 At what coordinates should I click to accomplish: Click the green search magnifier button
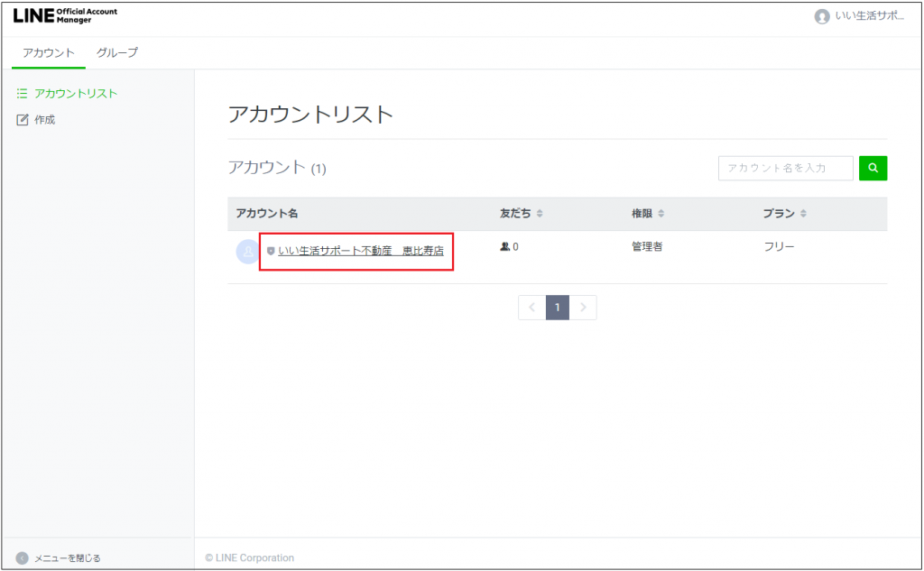[873, 168]
